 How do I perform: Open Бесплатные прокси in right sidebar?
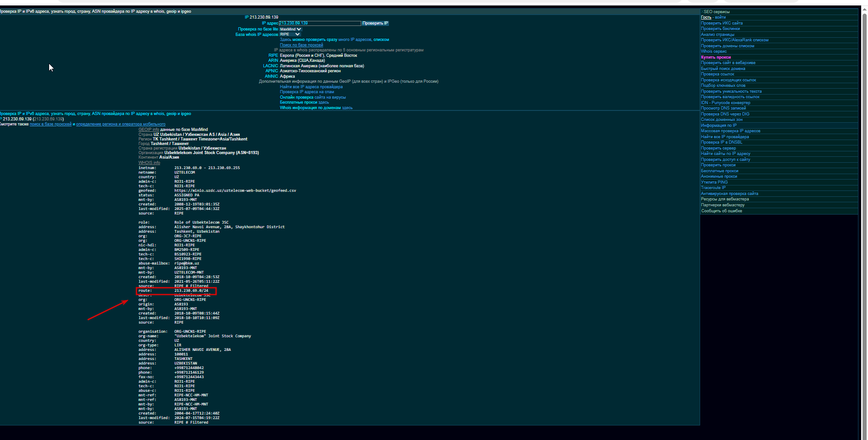click(720, 171)
